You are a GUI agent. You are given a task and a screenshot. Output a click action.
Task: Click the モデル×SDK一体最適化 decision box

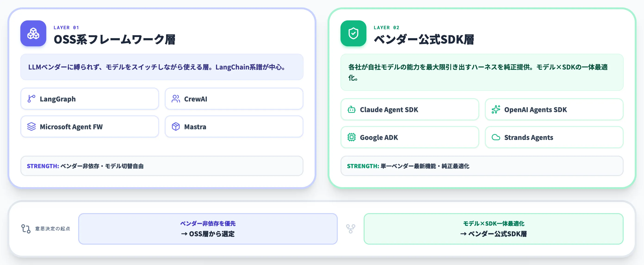(493, 229)
